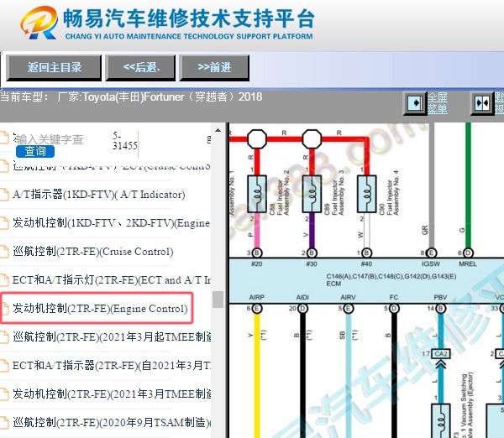Open A/T指示器(1KD-FTV) A/T Indicator entry
Viewport: 504px width, 438px height.
[98, 195]
